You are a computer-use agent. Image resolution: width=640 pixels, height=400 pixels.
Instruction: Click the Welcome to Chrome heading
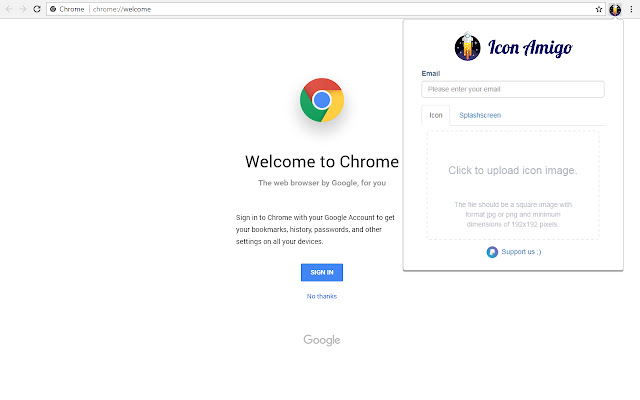322,162
